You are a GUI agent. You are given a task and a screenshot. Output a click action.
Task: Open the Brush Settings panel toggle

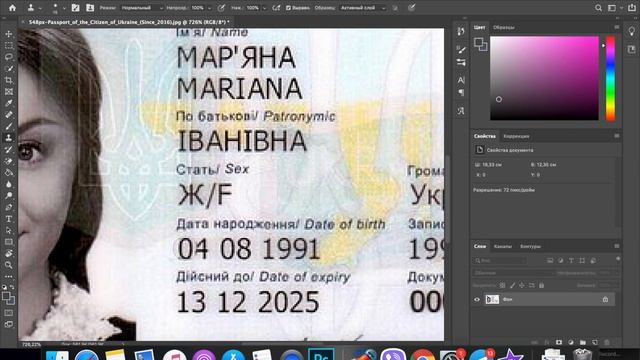point(75,8)
